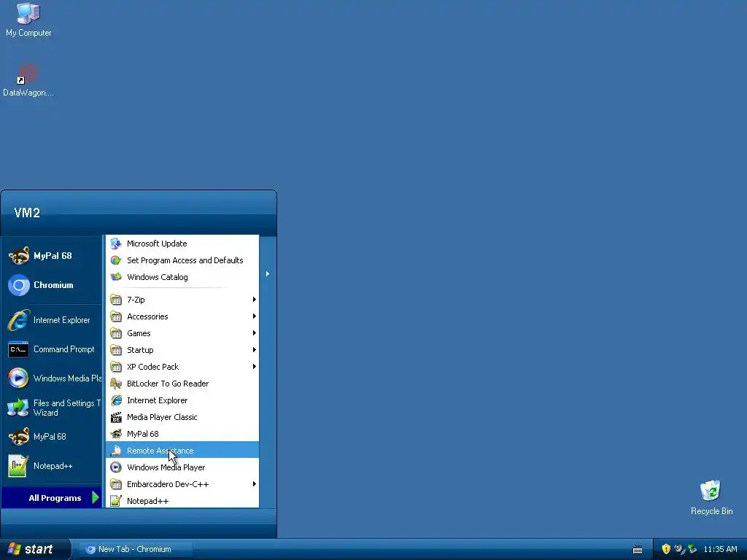Start Files and Settings Transfer Wizard
The height and width of the screenshot is (560, 747).
point(52,408)
